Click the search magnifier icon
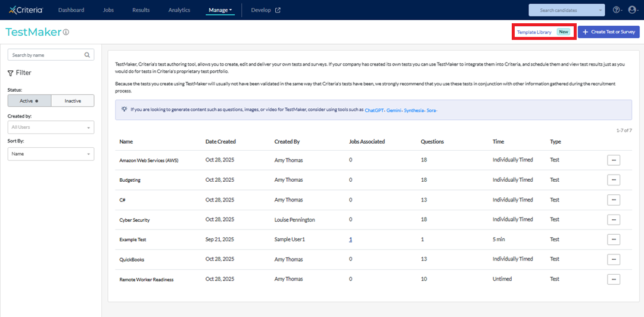The height and width of the screenshot is (317, 644). [87, 55]
